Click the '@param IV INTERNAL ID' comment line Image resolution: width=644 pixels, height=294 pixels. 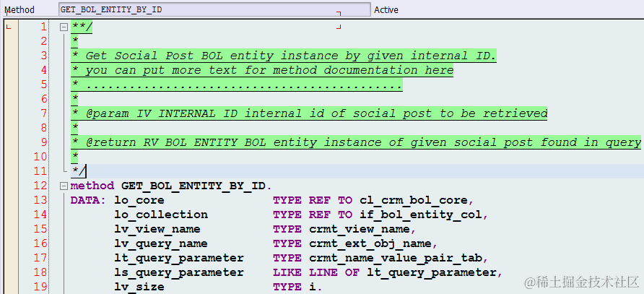click(x=309, y=113)
